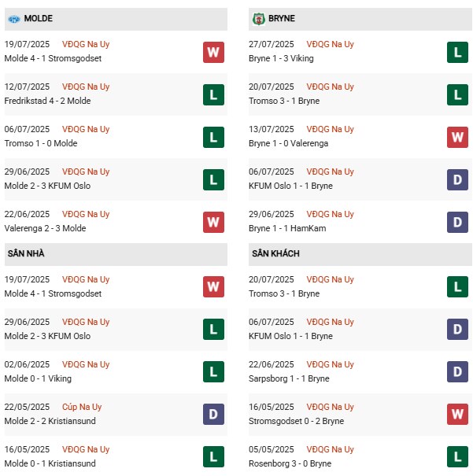Click L badge for Bryne 1-3 Viking

coord(457,52)
